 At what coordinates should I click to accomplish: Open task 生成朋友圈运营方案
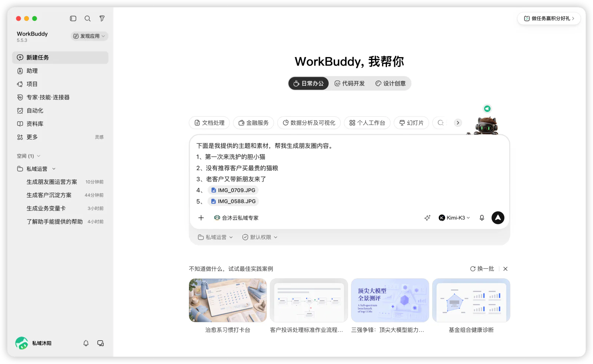(x=52, y=182)
